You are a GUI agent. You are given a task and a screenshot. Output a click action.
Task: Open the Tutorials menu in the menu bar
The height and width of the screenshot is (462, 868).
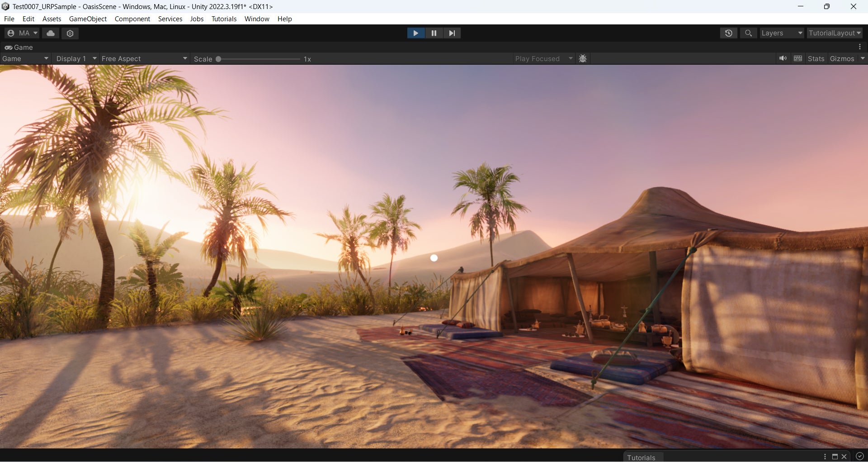(224, 19)
